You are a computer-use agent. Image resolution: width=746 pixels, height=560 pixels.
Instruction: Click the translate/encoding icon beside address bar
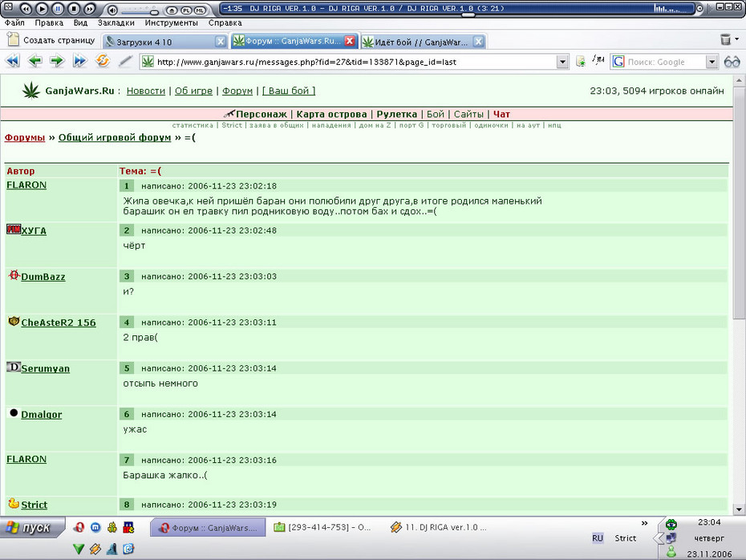[x=598, y=60]
